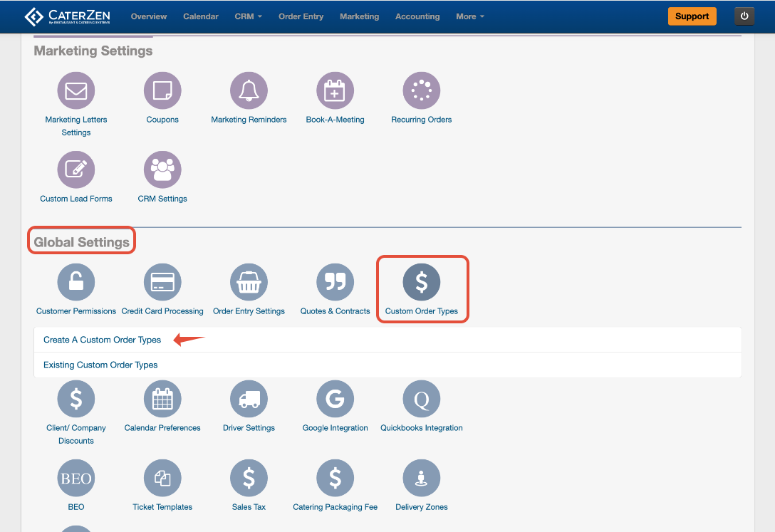Click Custom Order Types dollar icon
775x532 pixels.
[x=422, y=282]
